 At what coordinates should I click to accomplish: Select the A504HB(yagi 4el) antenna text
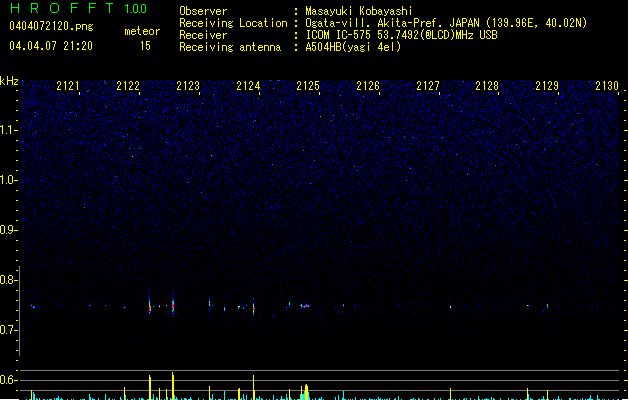(x=353, y=47)
